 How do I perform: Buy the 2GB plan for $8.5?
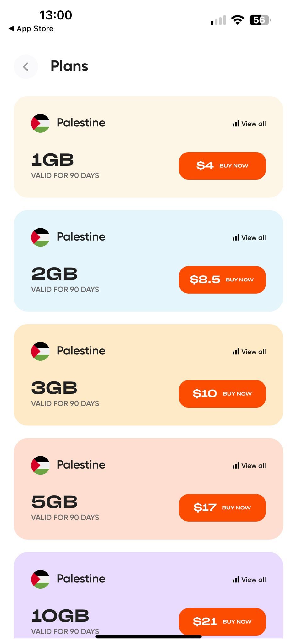[222, 280]
